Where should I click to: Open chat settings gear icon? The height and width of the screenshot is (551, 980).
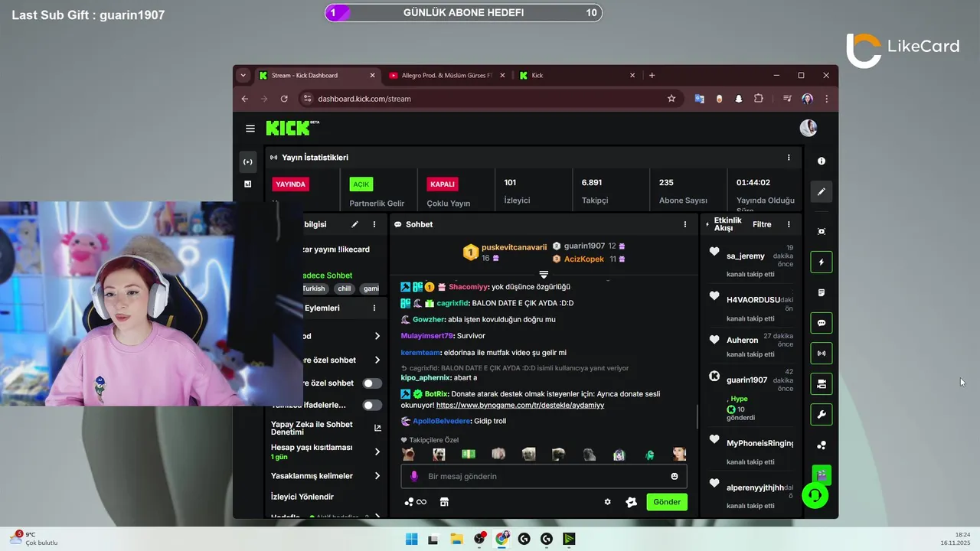point(608,502)
